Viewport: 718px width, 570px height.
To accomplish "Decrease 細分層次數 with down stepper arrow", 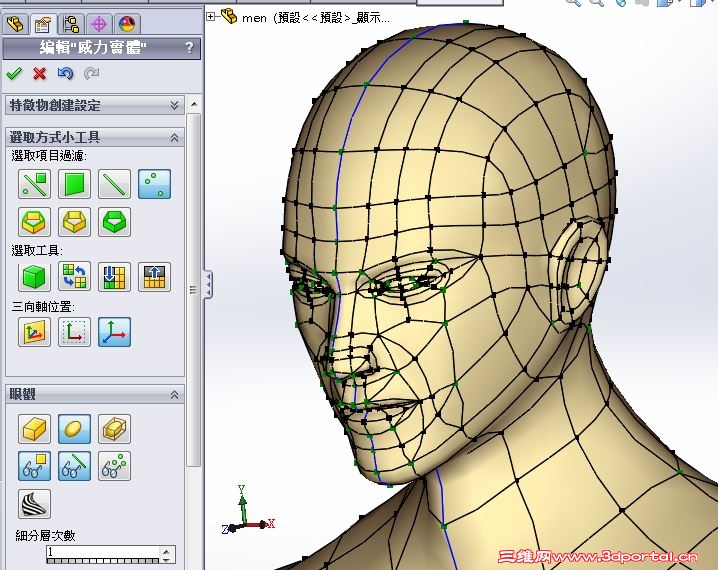I will (167, 559).
